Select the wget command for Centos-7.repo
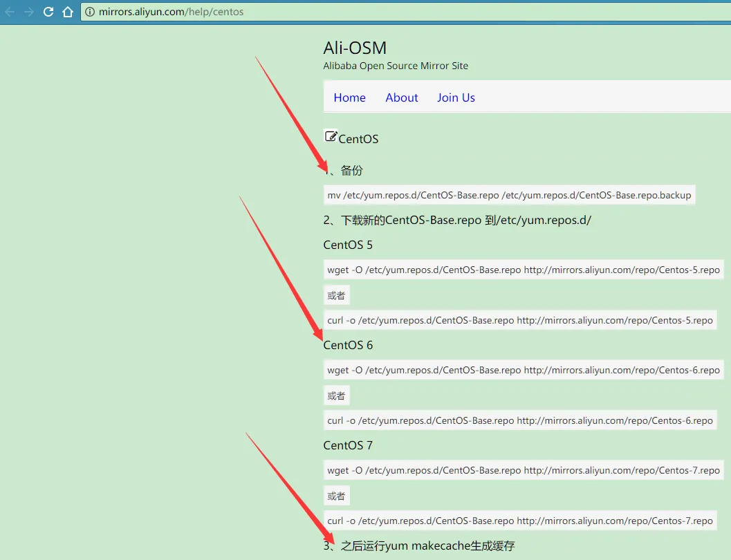The height and width of the screenshot is (560, 731). point(524,470)
